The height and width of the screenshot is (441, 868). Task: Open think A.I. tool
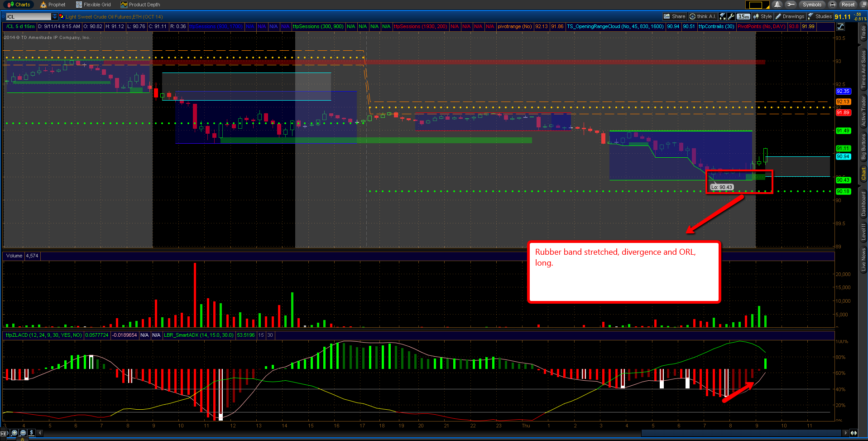(703, 16)
